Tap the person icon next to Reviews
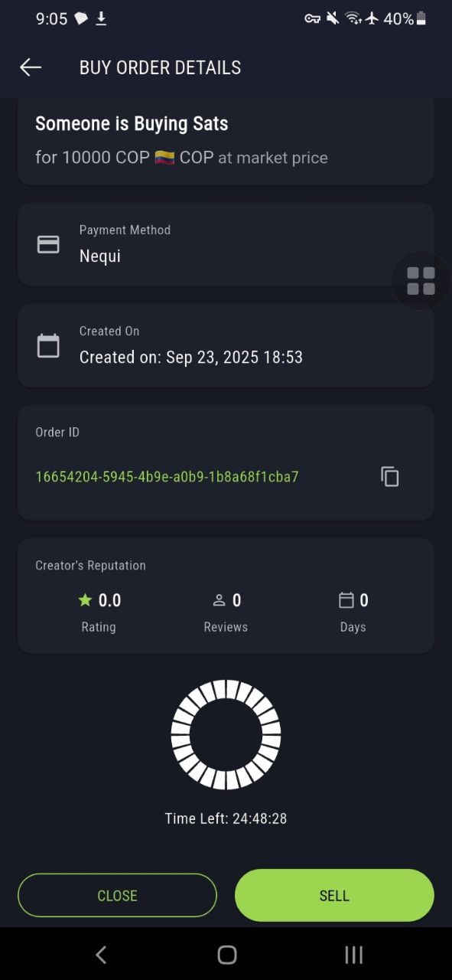 tap(219, 600)
